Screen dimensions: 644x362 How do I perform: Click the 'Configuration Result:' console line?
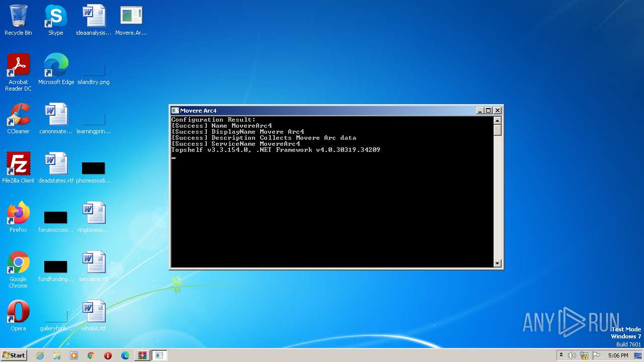tap(213, 120)
